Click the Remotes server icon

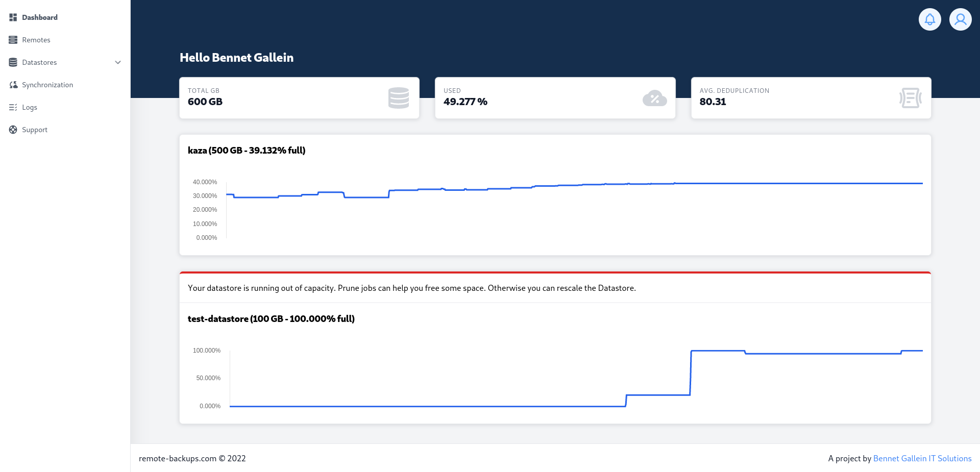tap(13, 40)
